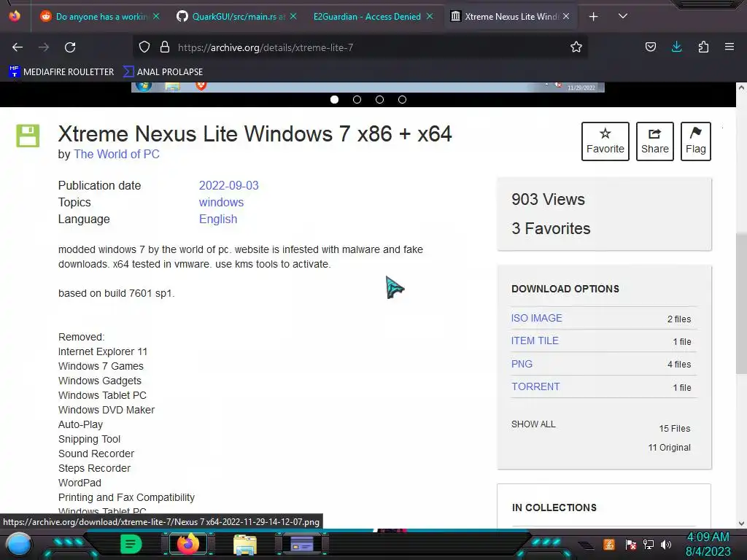Screen dimensions: 747x560
Task: Open the ITEM TILE download option
Action: pyautogui.click(x=535, y=341)
